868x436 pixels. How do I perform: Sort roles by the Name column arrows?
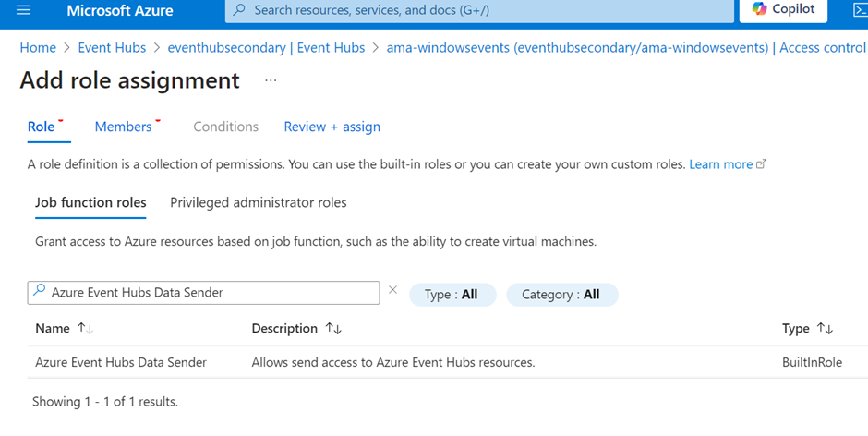click(x=85, y=328)
